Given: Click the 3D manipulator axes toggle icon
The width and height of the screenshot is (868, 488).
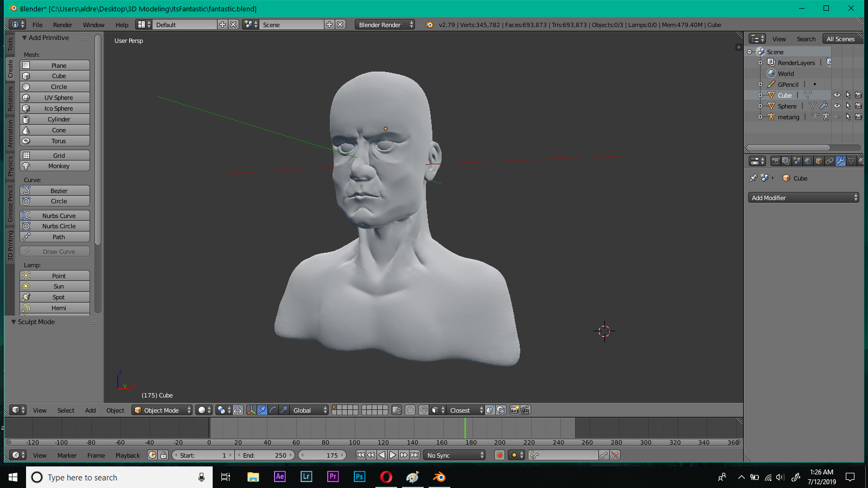Looking at the screenshot, I should point(252,410).
